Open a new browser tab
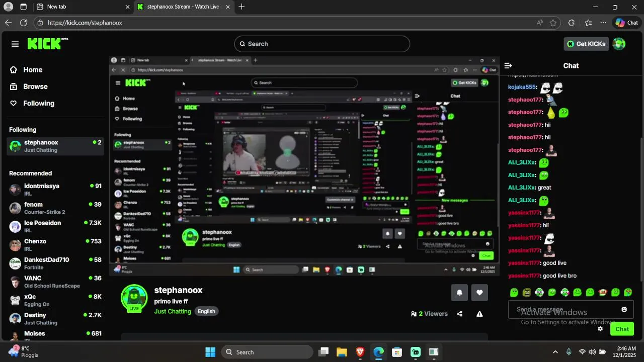The width and height of the screenshot is (644, 362). point(242,7)
